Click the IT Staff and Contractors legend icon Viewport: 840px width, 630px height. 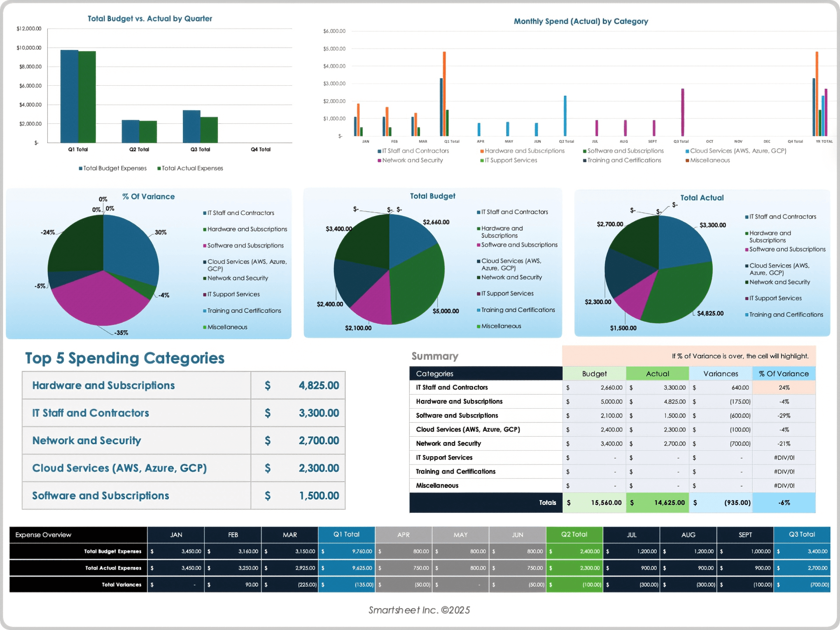coord(379,150)
